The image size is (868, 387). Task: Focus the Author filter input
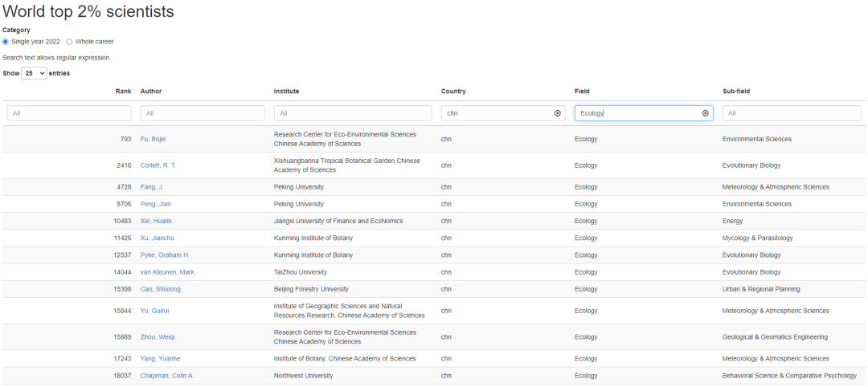(x=203, y=113)
